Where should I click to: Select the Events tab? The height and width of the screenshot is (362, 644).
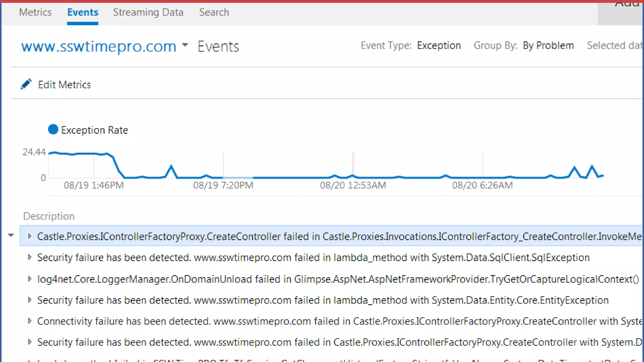(83, 12)
